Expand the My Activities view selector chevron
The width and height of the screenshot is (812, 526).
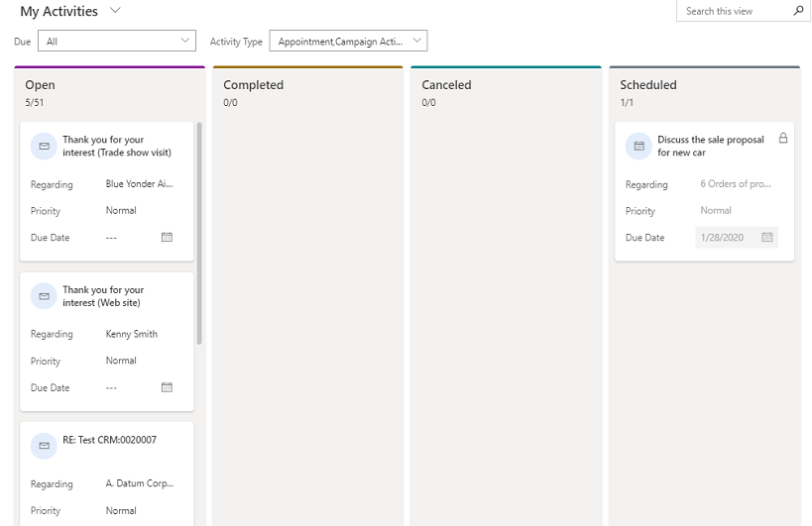(115, 10)
